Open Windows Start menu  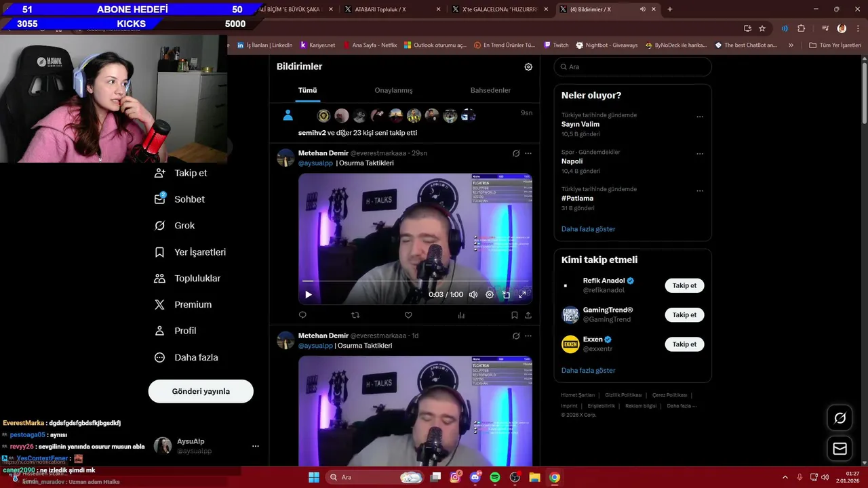coord(314,477)
